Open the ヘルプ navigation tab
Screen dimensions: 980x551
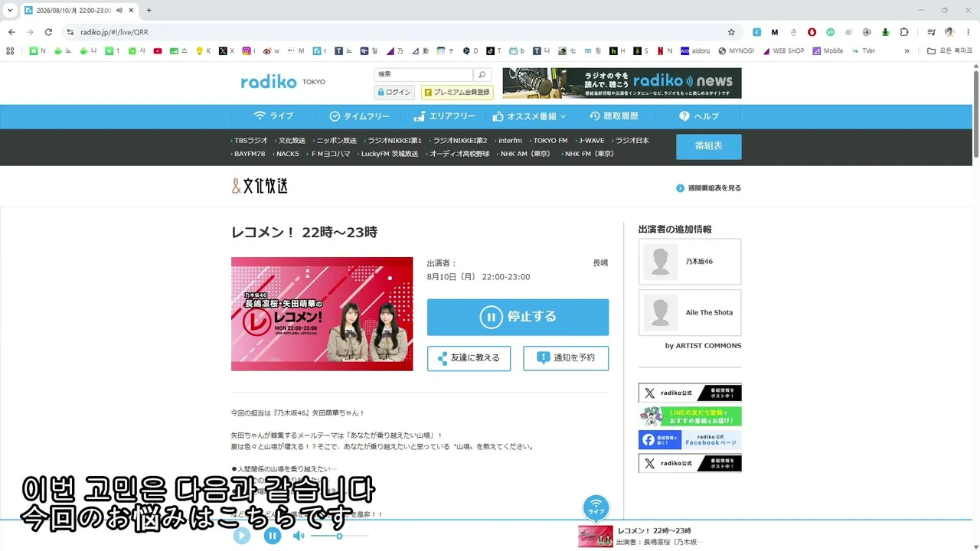click(x=699, y=116)
